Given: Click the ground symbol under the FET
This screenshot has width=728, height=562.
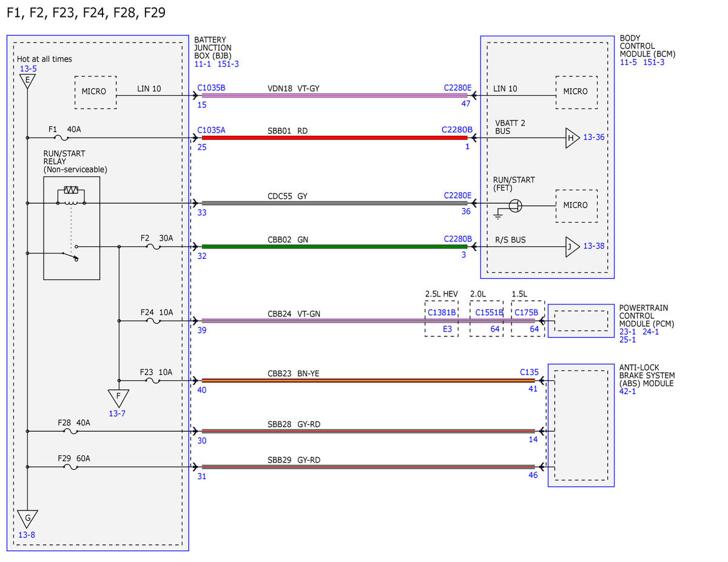Looking at the screenshot, I should click(498, 215).
